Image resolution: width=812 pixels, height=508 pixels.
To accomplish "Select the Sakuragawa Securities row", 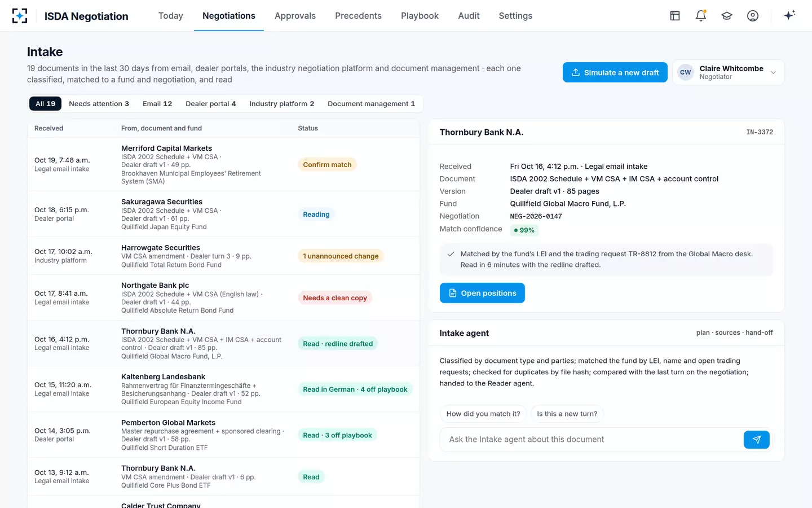I will point(223,214).
